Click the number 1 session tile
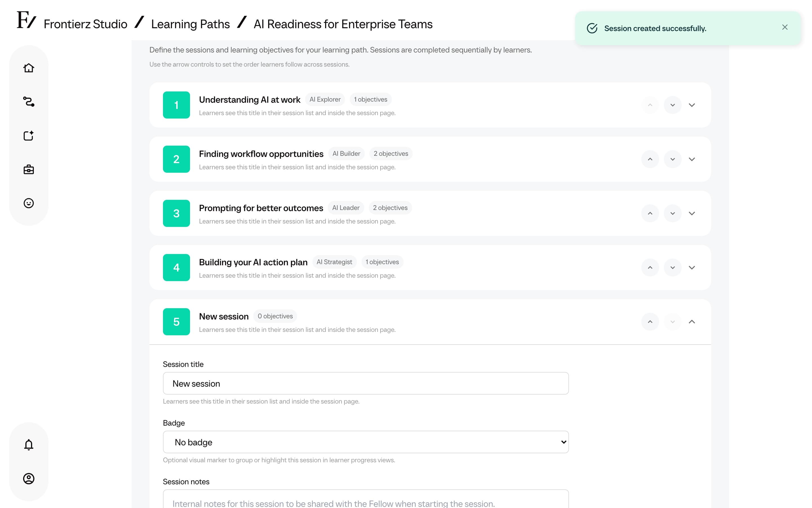 tap(176, 105)
